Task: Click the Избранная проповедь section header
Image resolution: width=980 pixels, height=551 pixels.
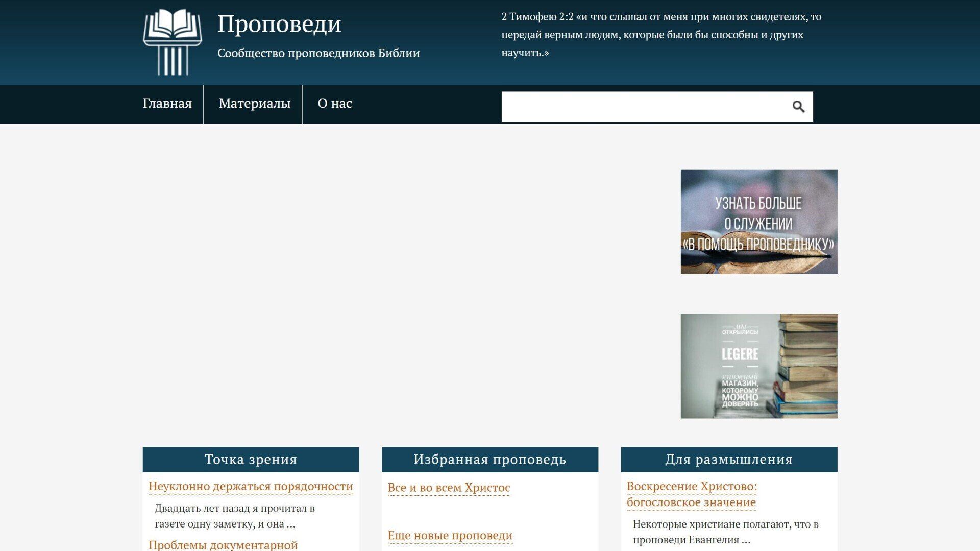Action: (x=490, y=460)
